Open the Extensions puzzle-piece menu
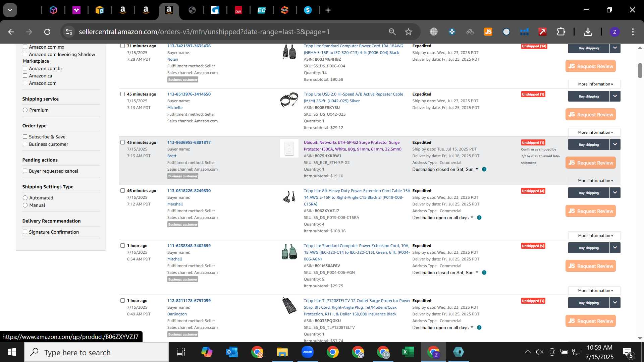The height and width of the screenshot is (362, 644). click(x=561, y=32)
